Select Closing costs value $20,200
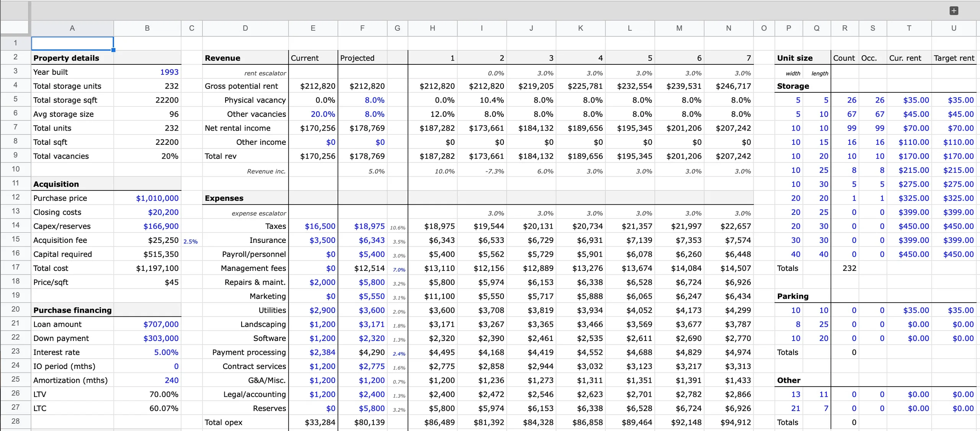Image resolution: width=980 pixels, height=431 pixels. 163,212
